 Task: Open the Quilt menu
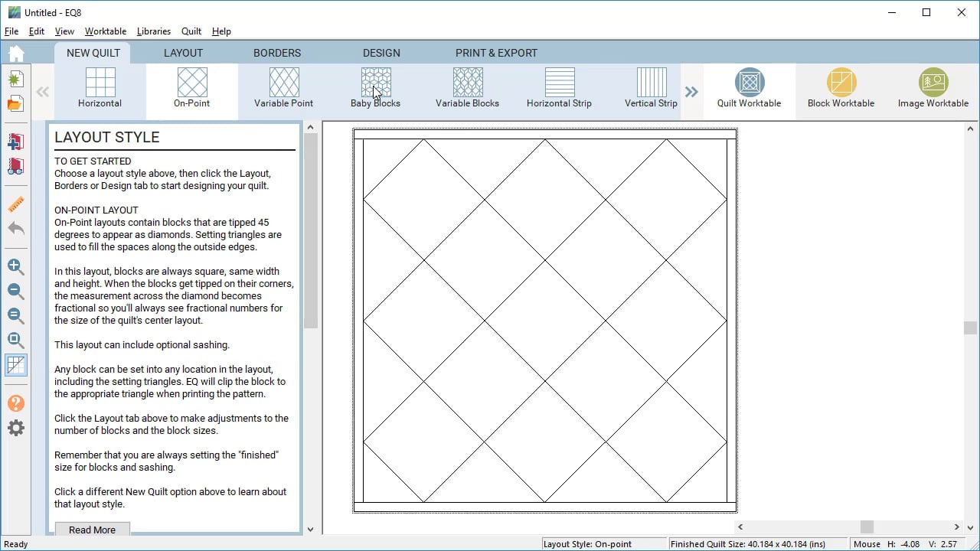click(191, 31)
